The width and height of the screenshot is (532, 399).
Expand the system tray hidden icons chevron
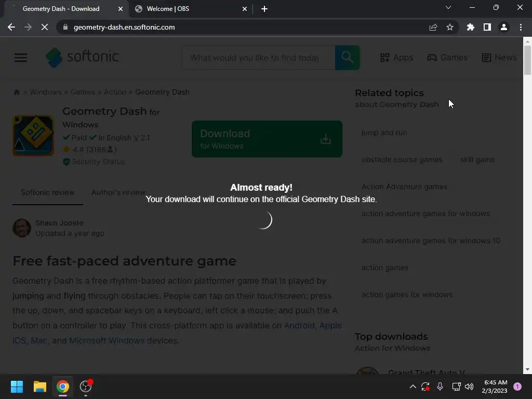pos(413,387)
